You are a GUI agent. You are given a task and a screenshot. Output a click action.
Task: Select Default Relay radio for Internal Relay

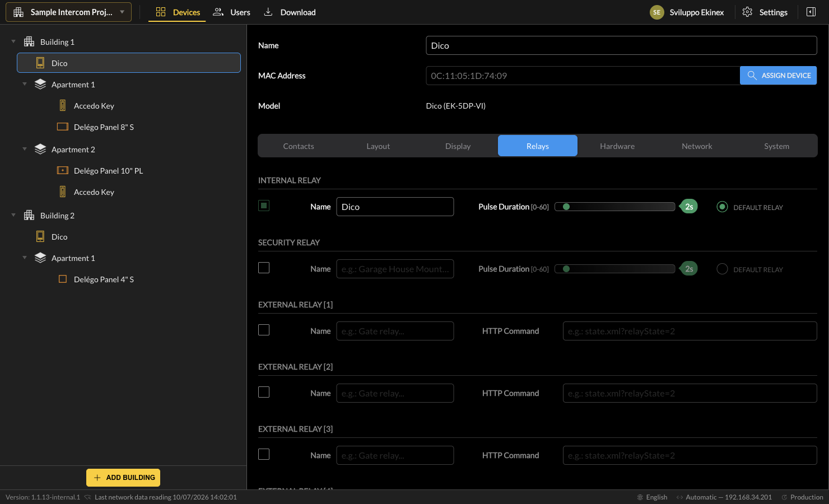click(x=723, y=207)
